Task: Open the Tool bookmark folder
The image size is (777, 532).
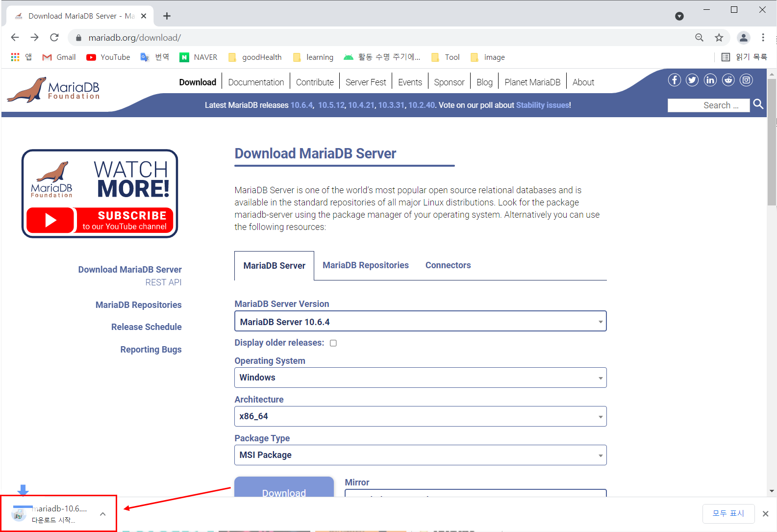Action: tap(446, 57)
